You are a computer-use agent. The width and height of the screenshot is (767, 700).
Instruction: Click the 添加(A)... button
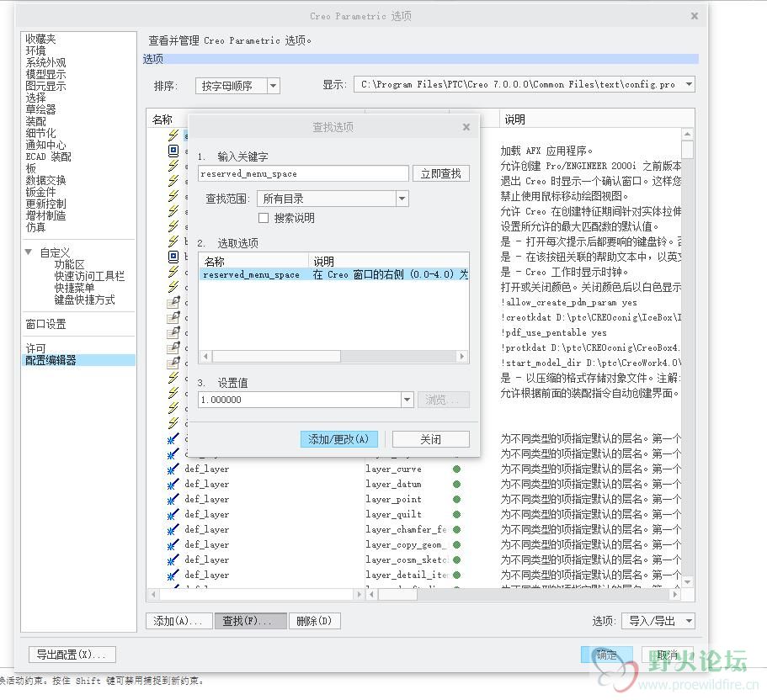178,621
